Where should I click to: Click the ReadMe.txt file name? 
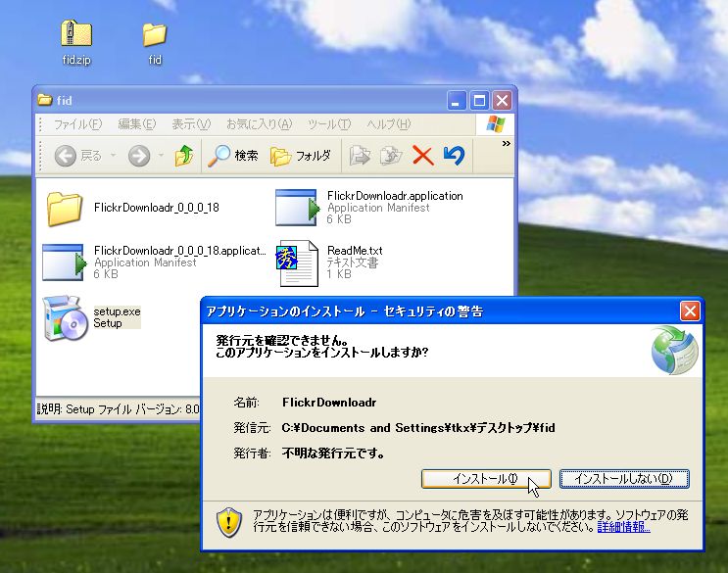point(355,251)
